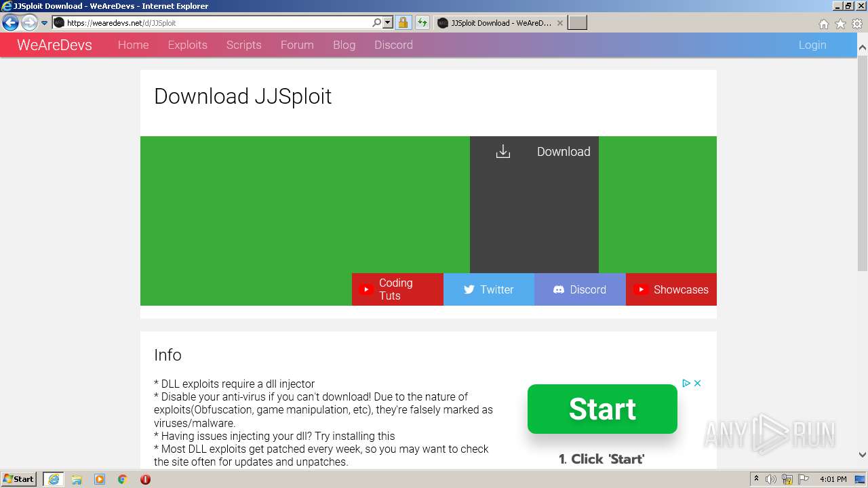Image resolution: width=868 pixels, height=488 pixels.
Task: Click scrollbar down arrow
Action: click(863, 455)
